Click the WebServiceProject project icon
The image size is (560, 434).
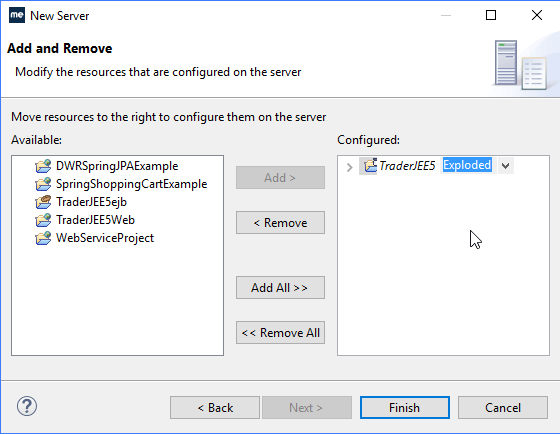click(x=43, y=238)
